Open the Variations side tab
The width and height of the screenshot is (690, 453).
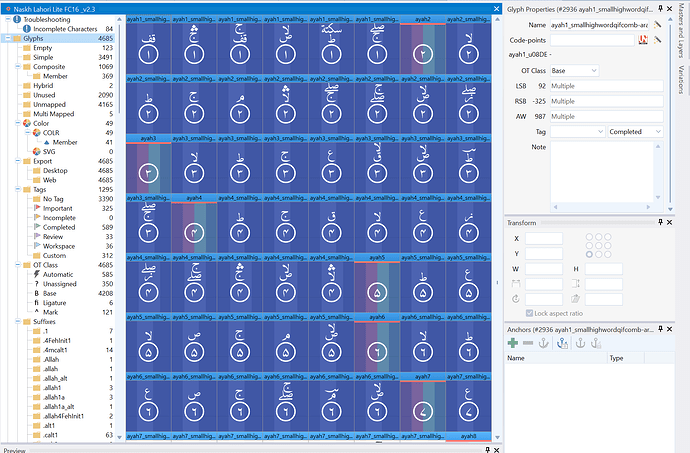(x=681, y=79)
